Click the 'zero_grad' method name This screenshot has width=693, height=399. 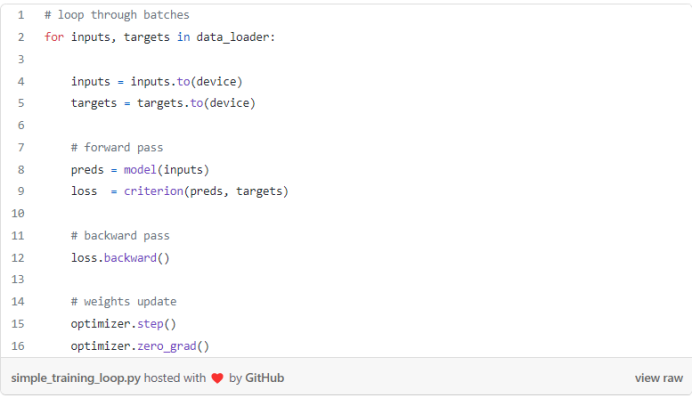point(167,346)
